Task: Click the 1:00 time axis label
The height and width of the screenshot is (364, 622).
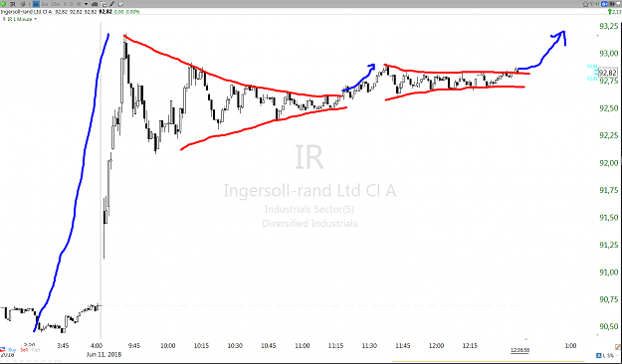Action: [x=570, y=346]
